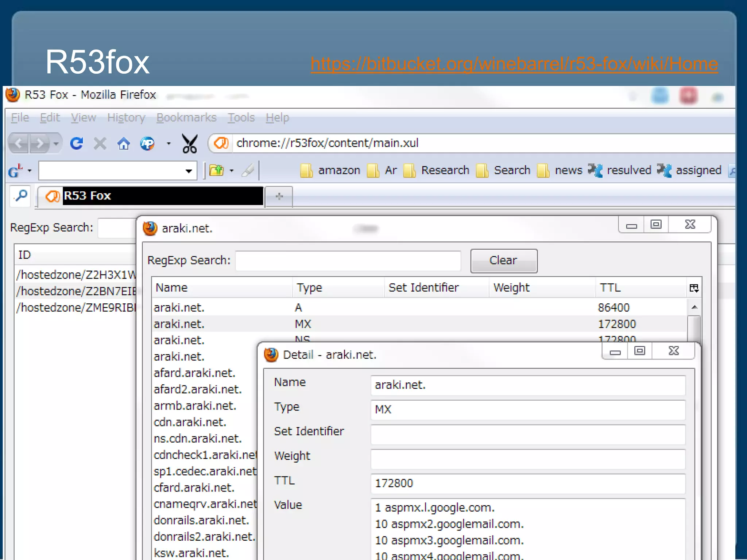The image size is (747, 560).
Task: Sort by the Type column header
Action: [x=338, y=288]
